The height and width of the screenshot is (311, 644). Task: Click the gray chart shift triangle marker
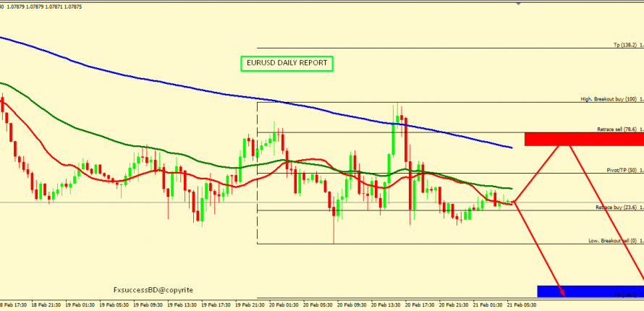517,4
